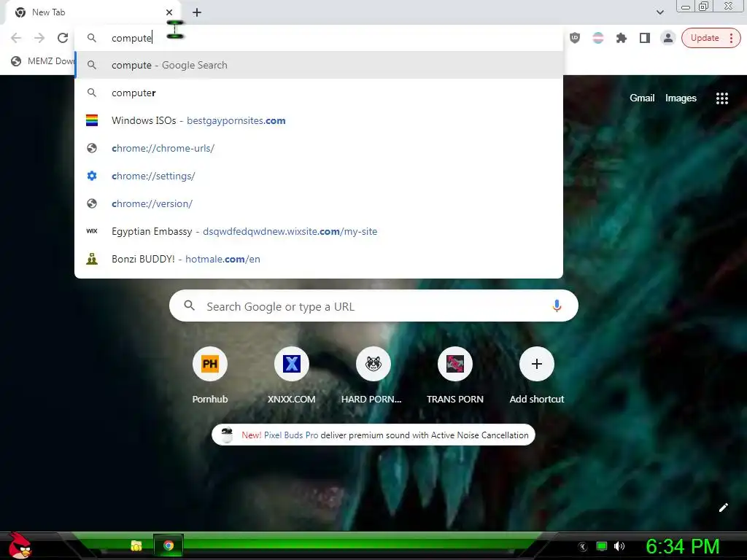Open Chrome three-dot menu

tap(731, 38)
